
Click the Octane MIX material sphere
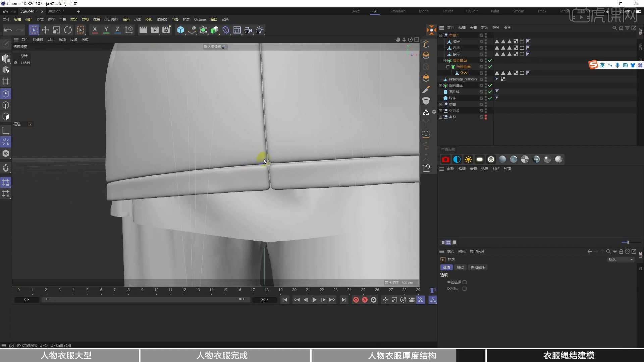pos(536,160)
